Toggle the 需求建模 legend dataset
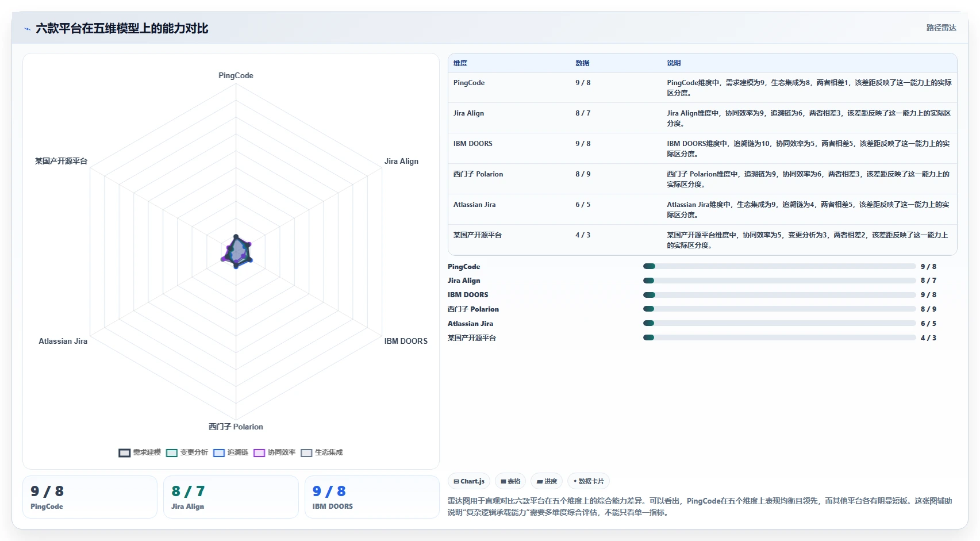980x541 pixels. pos(140,452)
